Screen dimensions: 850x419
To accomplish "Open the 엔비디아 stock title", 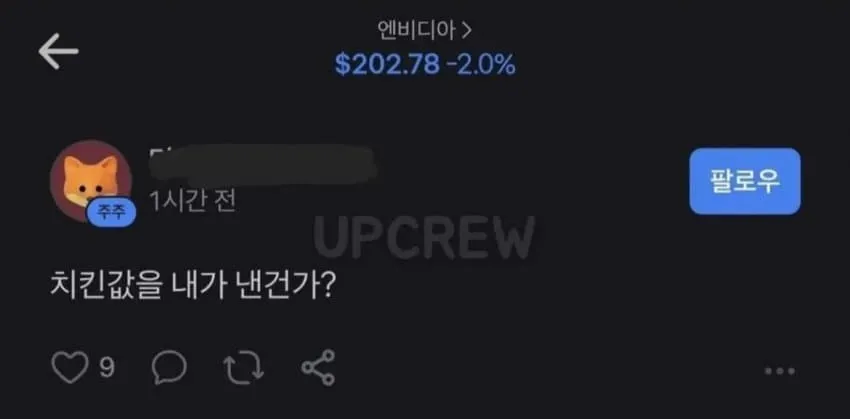I will point(416,31).
